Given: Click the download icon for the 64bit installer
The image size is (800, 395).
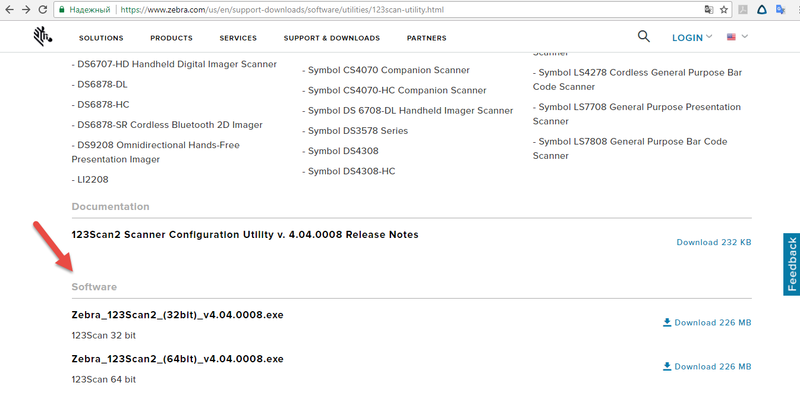Looking at the screenshot, I should (x=667, y=366).
